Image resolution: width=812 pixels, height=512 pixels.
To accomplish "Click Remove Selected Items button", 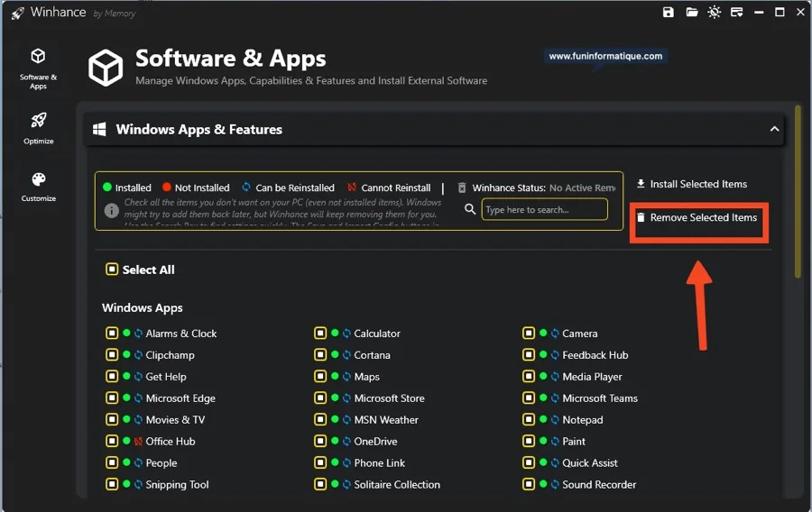I will (x=697, y=218).
